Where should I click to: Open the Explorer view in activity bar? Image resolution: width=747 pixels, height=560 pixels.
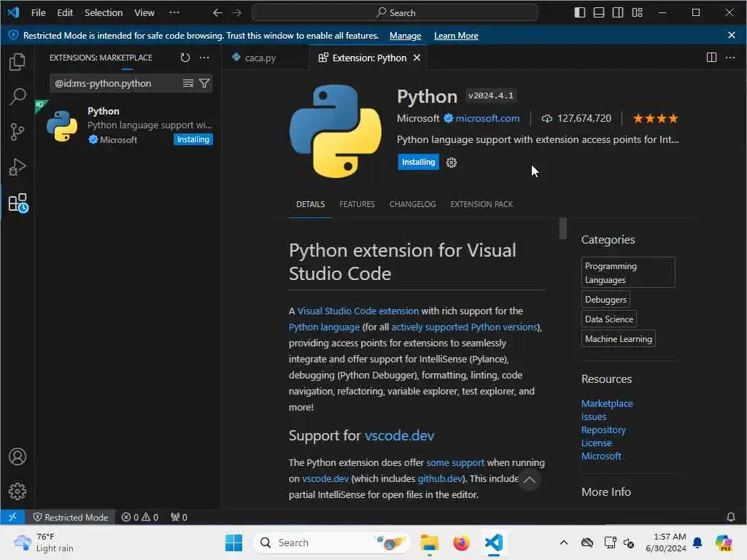tap(18, 62)
